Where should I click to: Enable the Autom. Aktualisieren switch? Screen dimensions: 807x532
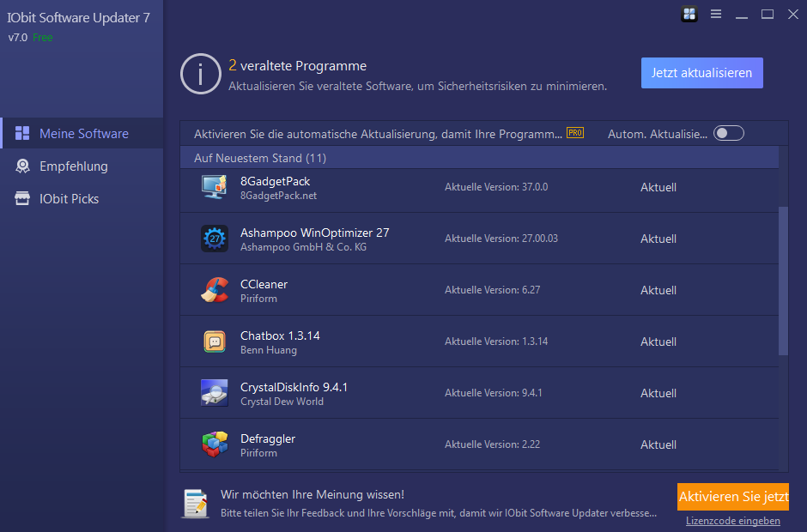pos(728,133)
